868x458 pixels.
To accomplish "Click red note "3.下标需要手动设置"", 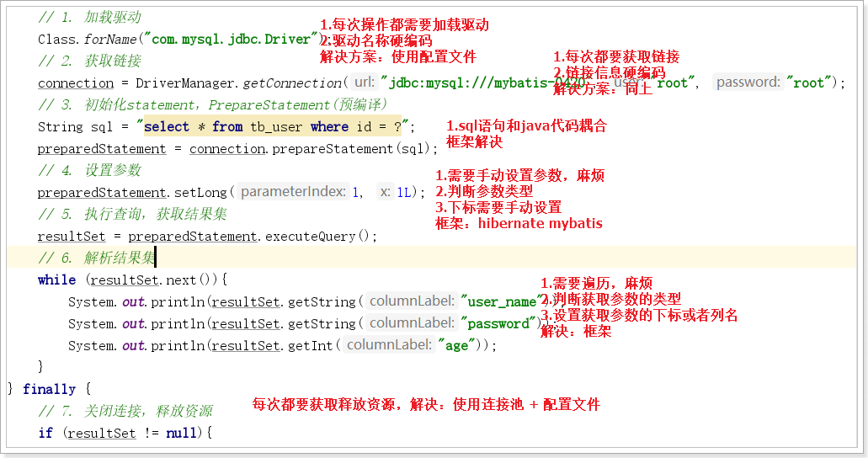I will click(498, 208).
